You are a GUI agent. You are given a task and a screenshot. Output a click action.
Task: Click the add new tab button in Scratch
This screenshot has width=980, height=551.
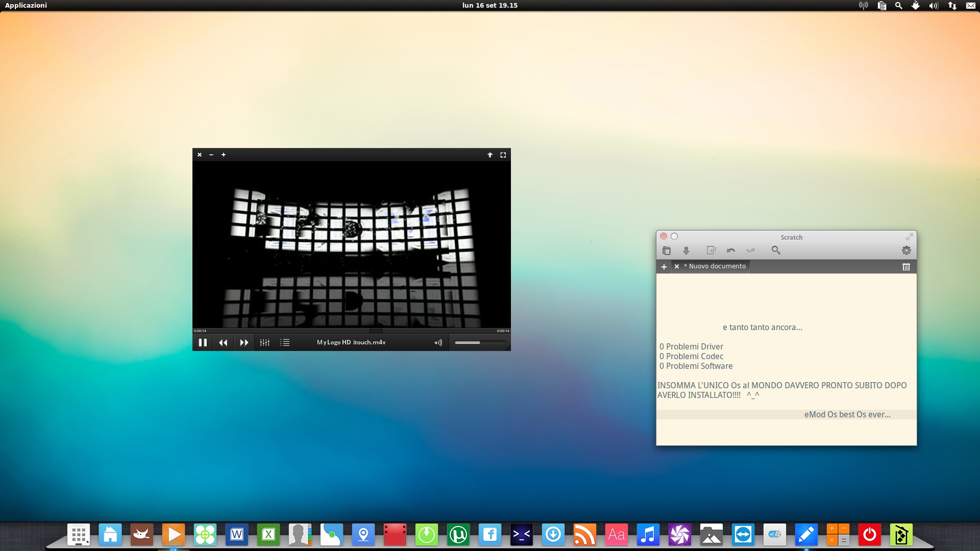tap(664, 266)
